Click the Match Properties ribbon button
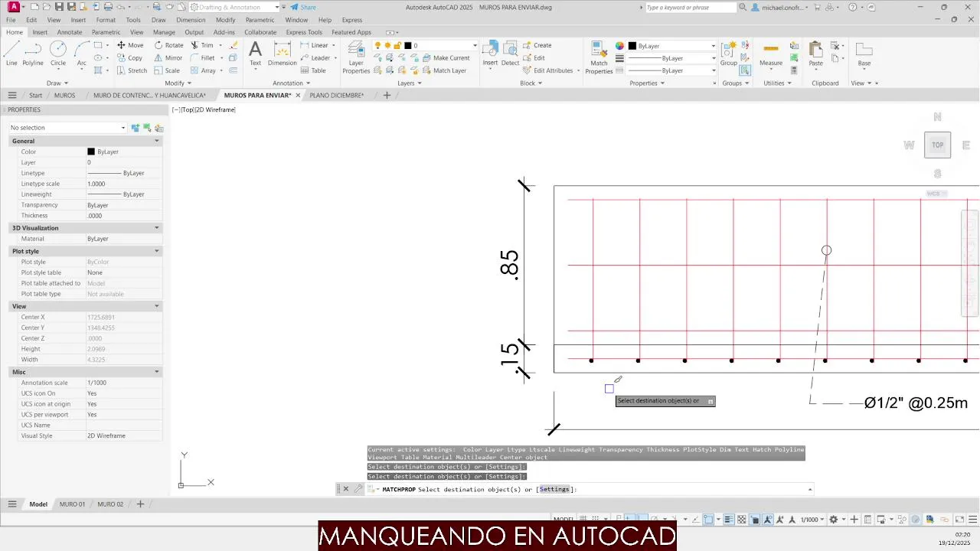 tap(599, 57)
